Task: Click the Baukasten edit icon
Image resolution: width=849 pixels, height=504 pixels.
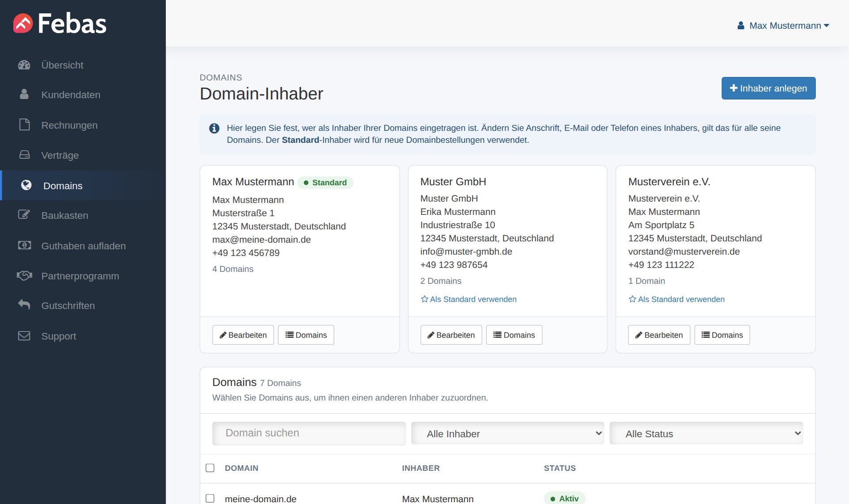Action: pyautogui.click(x=24, y=215)
